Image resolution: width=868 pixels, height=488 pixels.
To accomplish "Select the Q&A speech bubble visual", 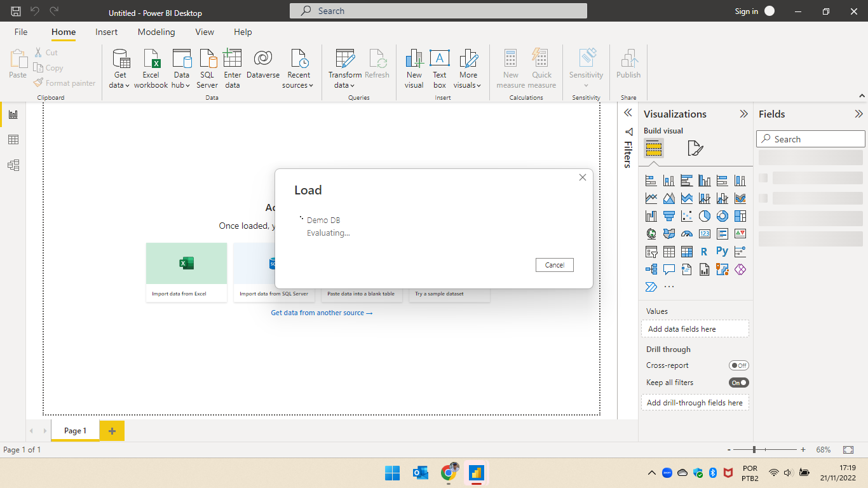I will [668, 269].
